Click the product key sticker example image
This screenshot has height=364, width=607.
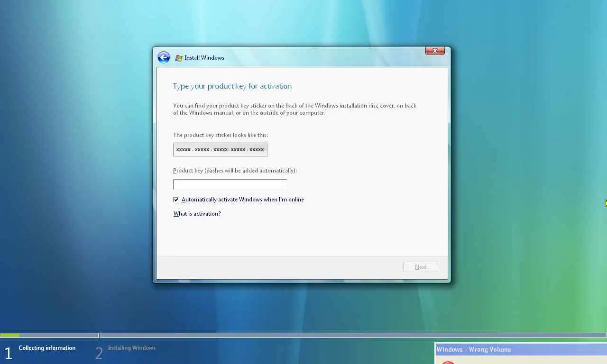click(221, 150)
